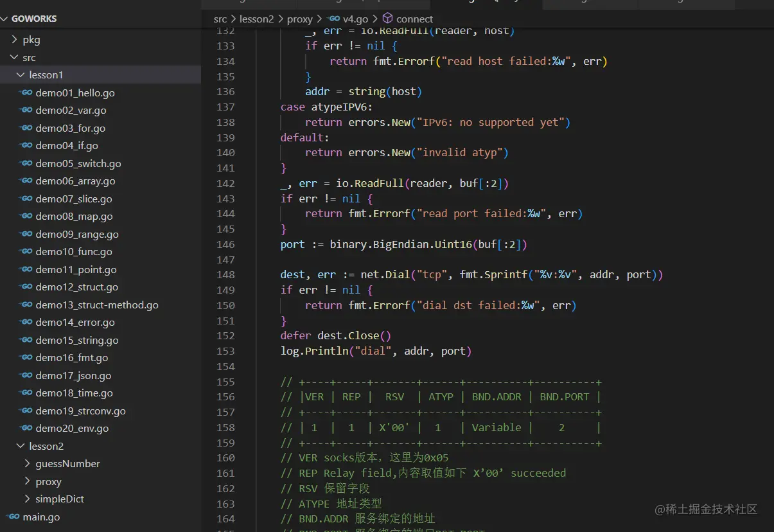Click the "invalid atyp" error string

click(459, 152)
